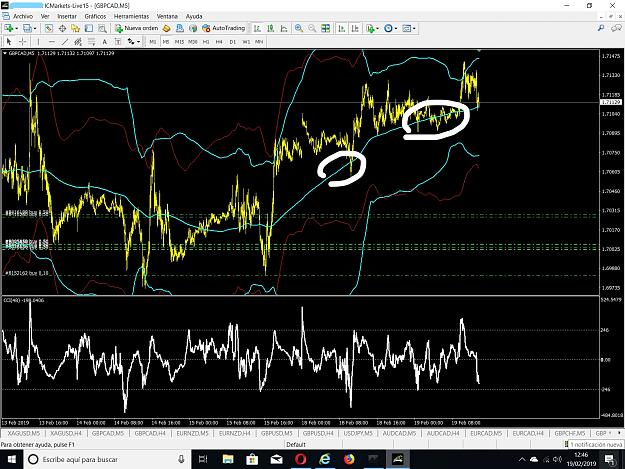Open the search magnifier at top right
The height and width of the screenshot is (469, 625).
coord(601,28)
